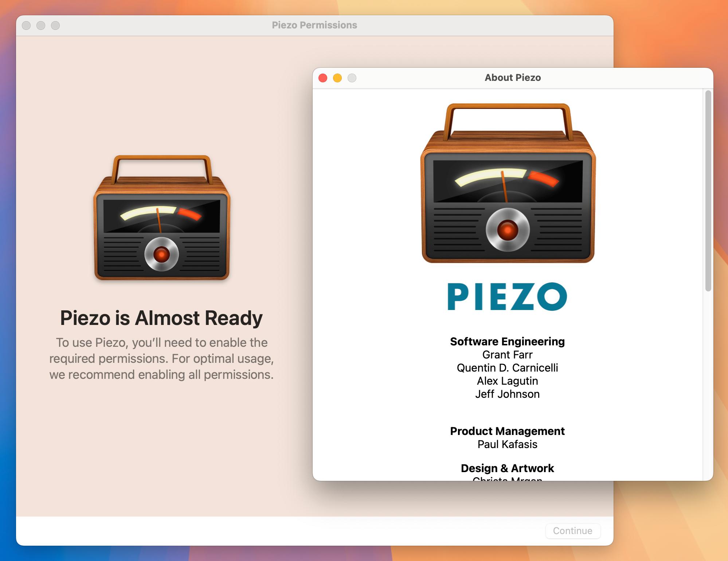Click the Continue button in Piezo Permissions
Image resolution: width=728 pixels, height=561 pixels.
573,531
